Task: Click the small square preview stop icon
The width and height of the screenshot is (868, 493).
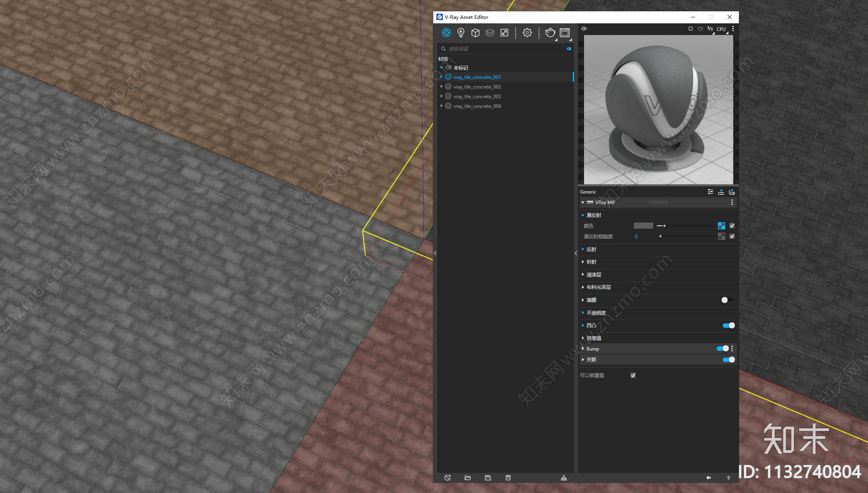Action: 691,29
